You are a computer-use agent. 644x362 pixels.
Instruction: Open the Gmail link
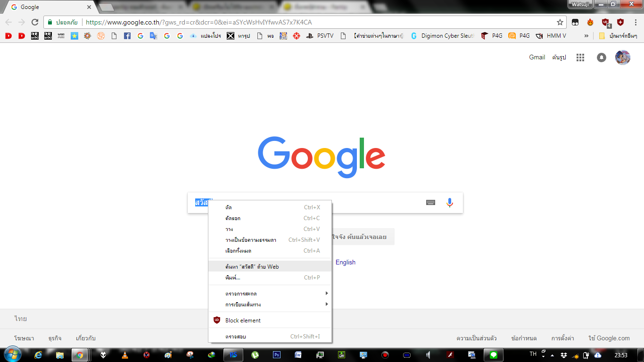(537, 58)
